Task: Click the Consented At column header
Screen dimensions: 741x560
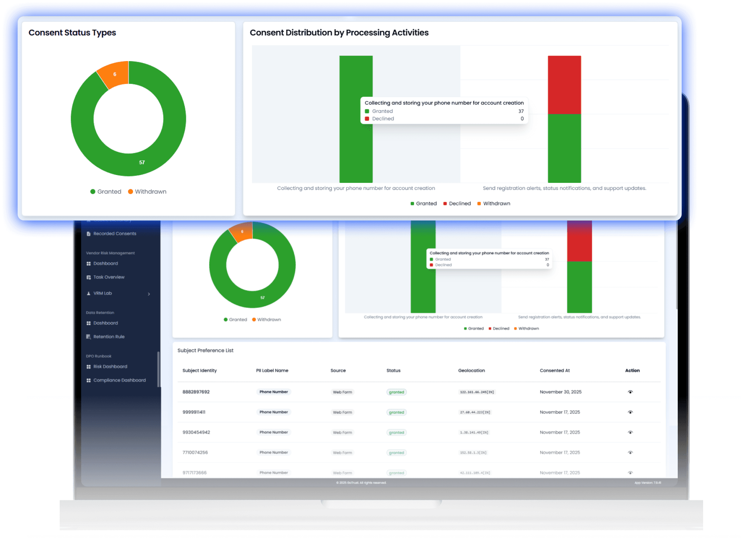Action: (554, 370)
